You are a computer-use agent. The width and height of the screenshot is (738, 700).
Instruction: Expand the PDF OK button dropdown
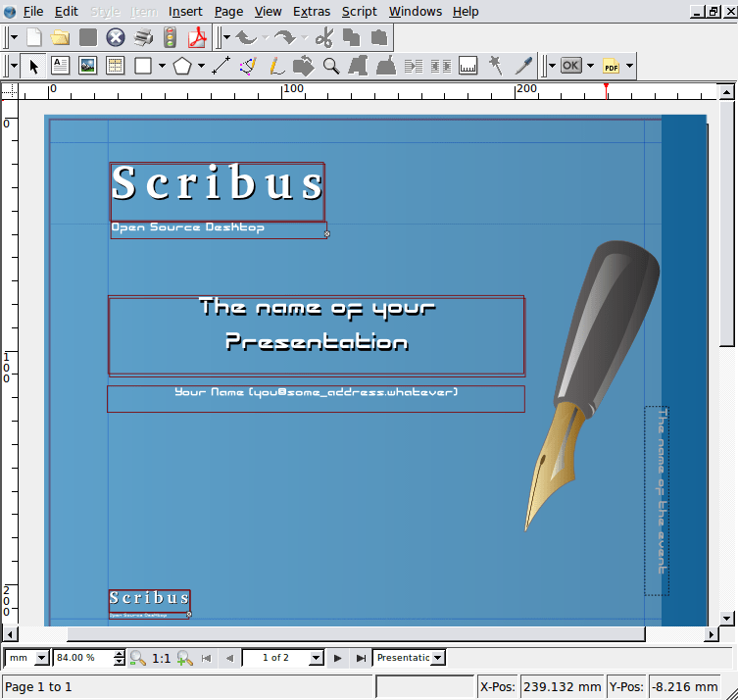pos(590,66)
